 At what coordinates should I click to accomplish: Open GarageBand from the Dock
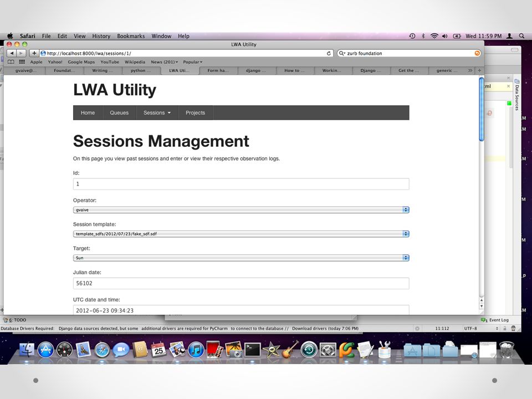(290, 350)
